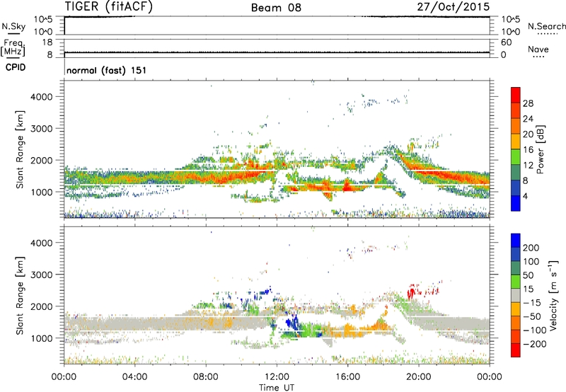Click the -50 tick label on velocity colorbar

532,316
